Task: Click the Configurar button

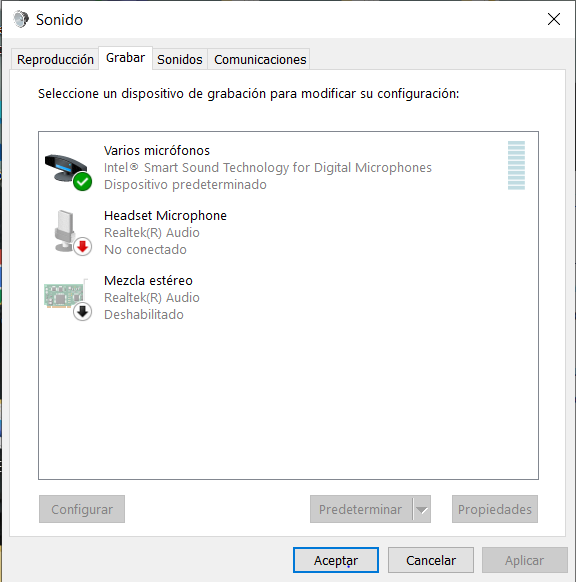Action: [82, 509]
